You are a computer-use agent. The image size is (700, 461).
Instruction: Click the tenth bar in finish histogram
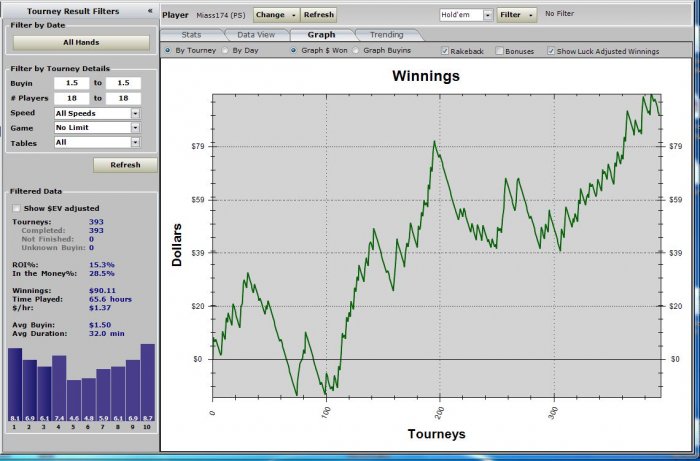coord(148,382)
